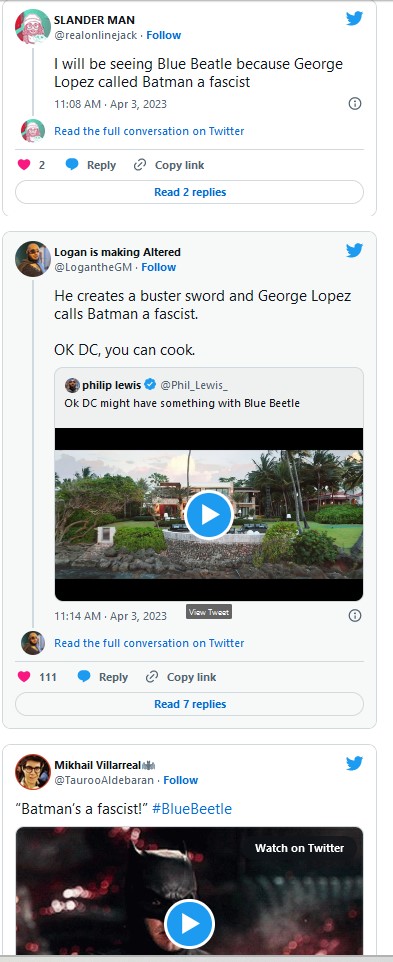Open Read 2 replies button
This screenshot has width=393, height=962.
click(x=189, y=192)
